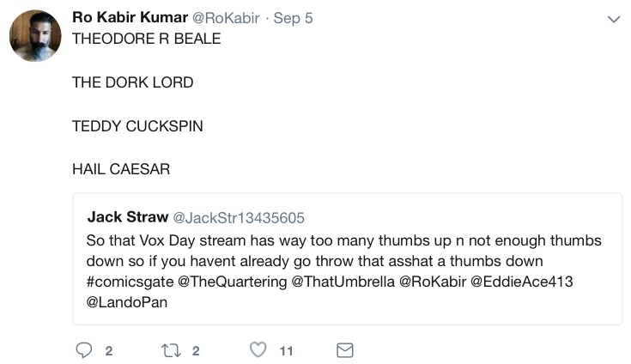Open the @RoKabir handle in header
Screen dimensions: 631x364
pyautogui.click(x=226, y=18)
